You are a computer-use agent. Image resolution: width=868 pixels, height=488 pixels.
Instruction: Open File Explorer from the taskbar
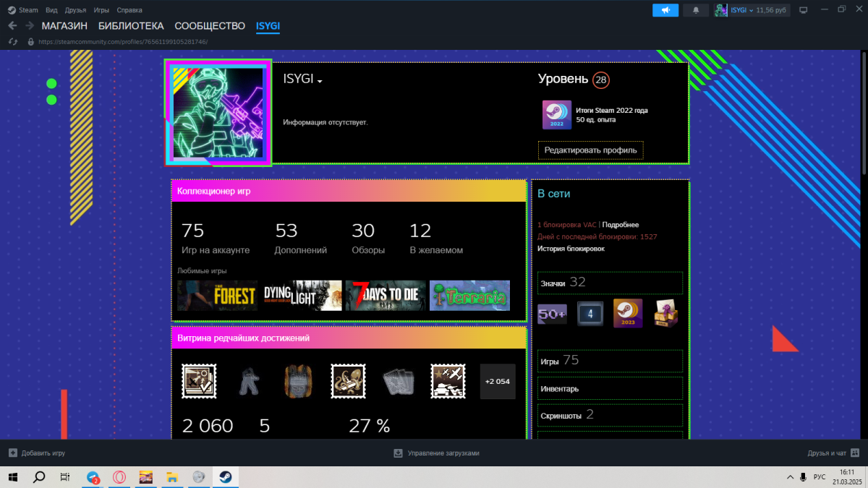(x=172, y=477)
